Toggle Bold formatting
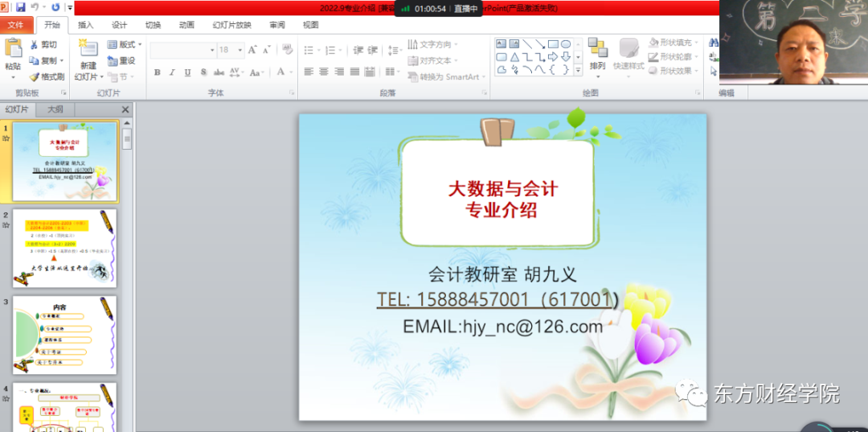The height and width of the screenshot is (432, 868). coord(158,72)
